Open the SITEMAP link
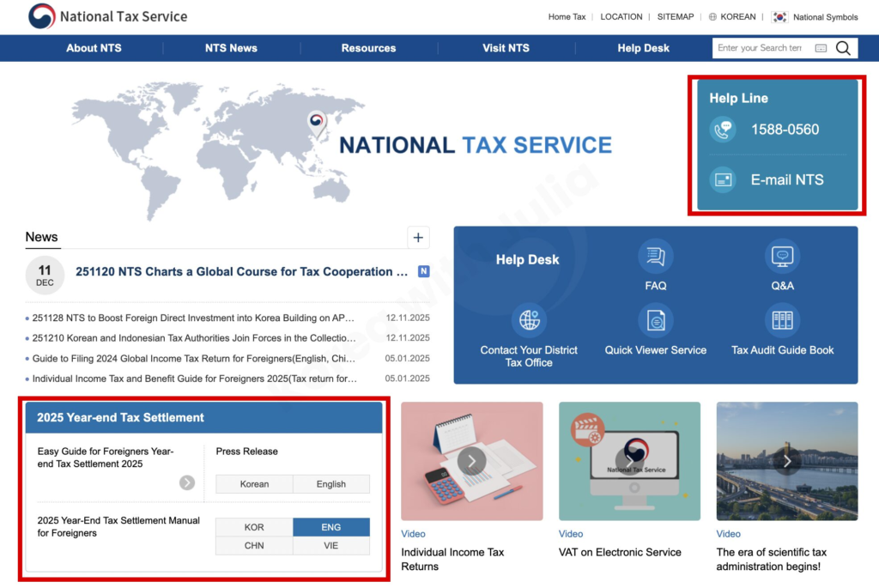The image size is (879, 588). pyautogui.click(x=675, y=17)
